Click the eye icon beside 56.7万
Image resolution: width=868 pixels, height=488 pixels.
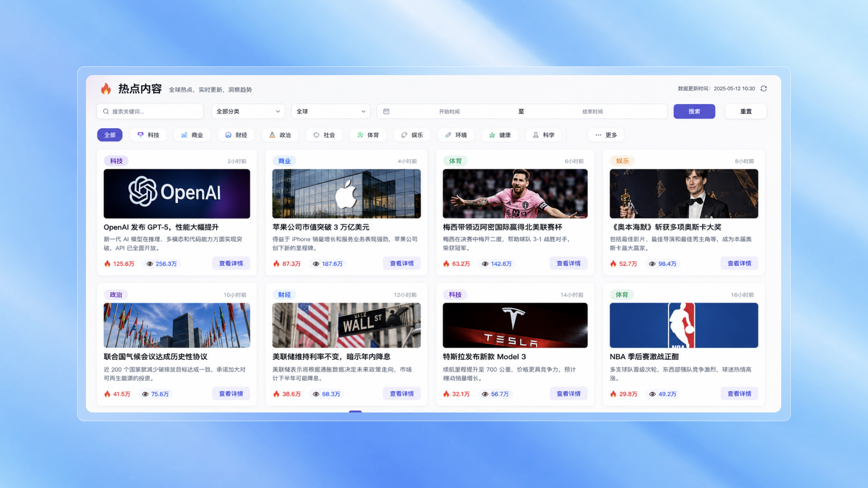pos(485,394)
